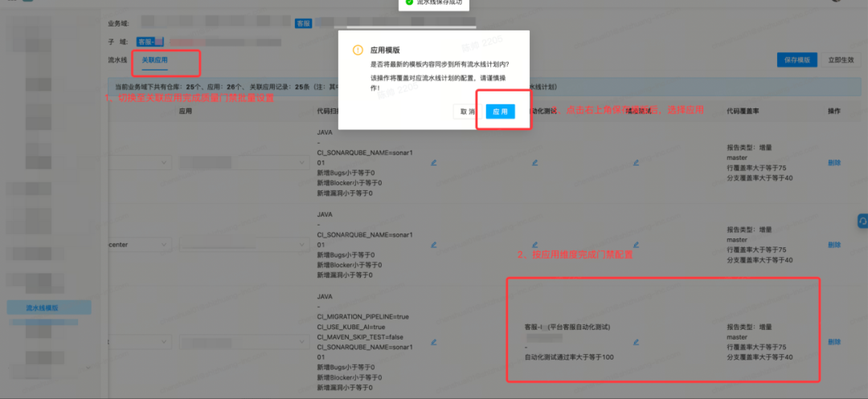Open the 应用 dropdown in top table row

[x=244, y=162]
